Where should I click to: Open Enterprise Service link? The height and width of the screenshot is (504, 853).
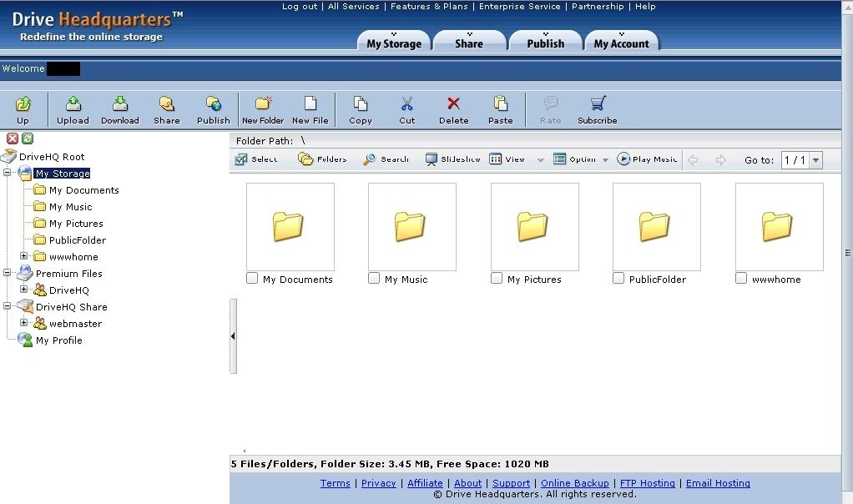click(x=519, y=7)
